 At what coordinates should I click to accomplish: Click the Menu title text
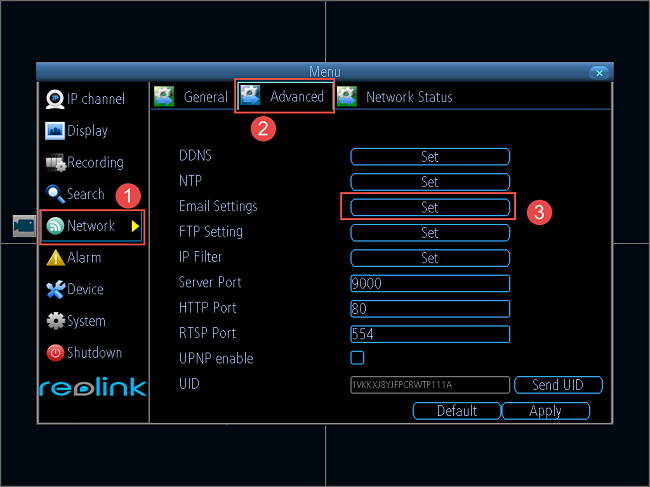[x=325, y=72]
